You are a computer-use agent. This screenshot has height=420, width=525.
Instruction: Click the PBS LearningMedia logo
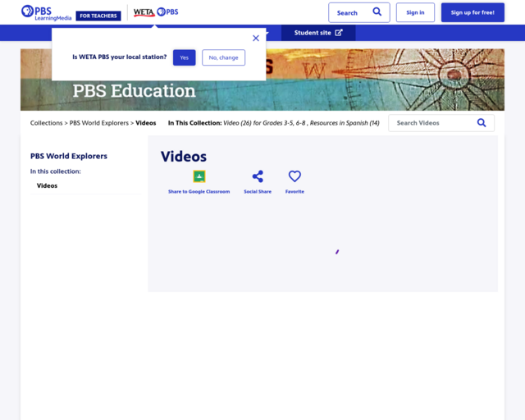click(x=46, y=13)
